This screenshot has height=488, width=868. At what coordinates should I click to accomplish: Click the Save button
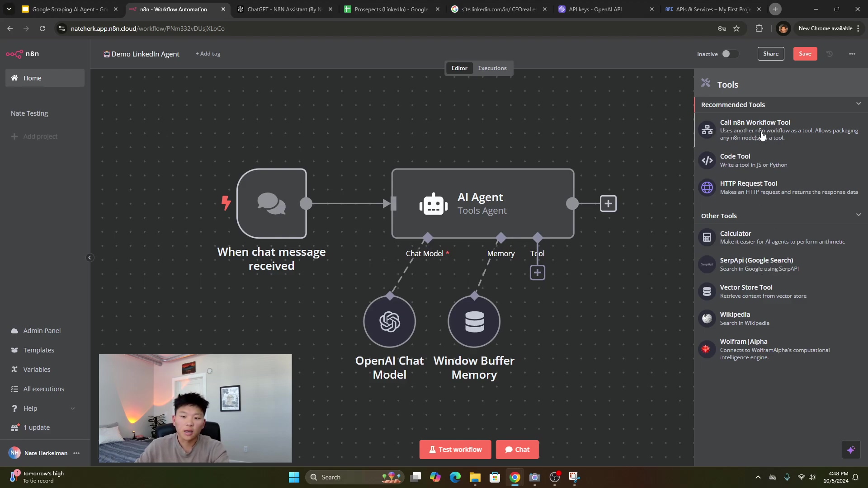805,54
